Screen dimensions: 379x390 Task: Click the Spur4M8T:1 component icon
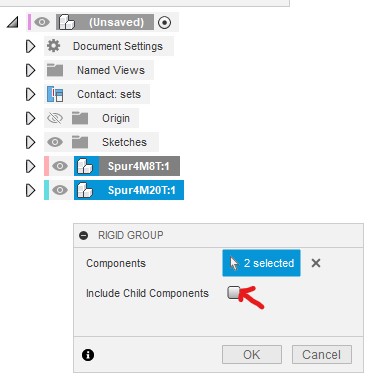point(85,166)
